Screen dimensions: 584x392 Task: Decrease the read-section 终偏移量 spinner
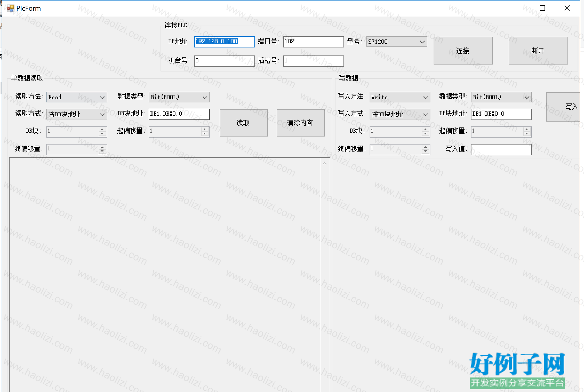tap(102, 151)
